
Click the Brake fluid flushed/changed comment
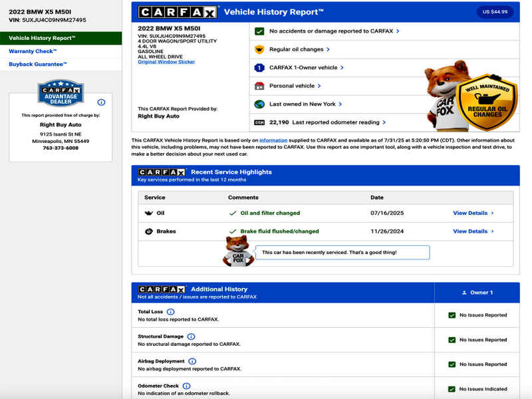[279, 231]
